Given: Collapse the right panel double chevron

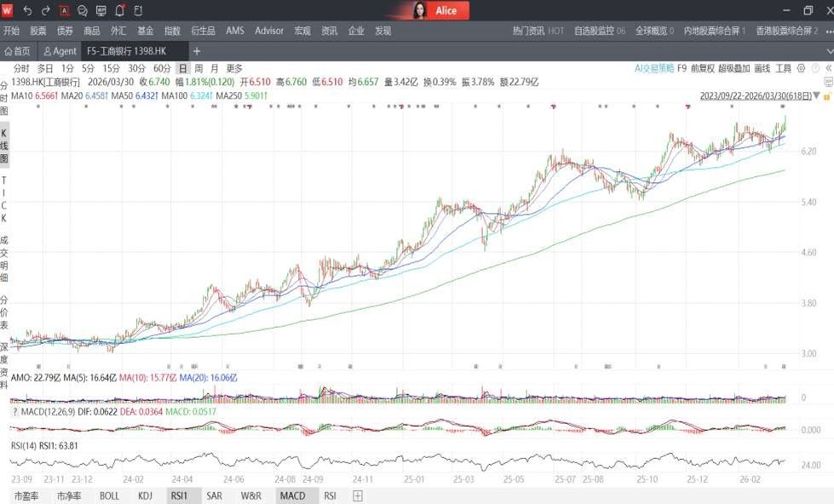Looking at the screenshot, I should [x=828, y=68].
